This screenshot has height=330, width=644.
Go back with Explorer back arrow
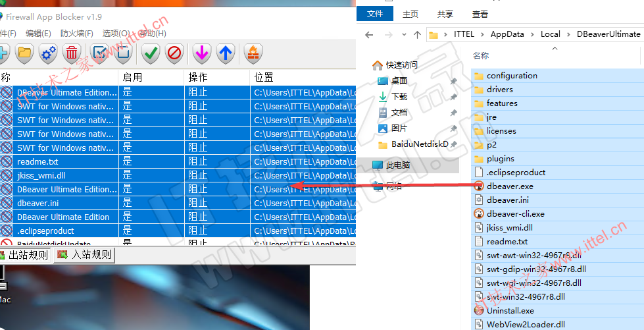tap(369, 34)
